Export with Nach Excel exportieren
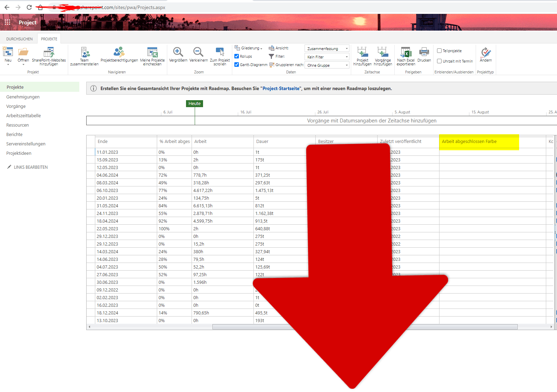 tap(406, 52)
